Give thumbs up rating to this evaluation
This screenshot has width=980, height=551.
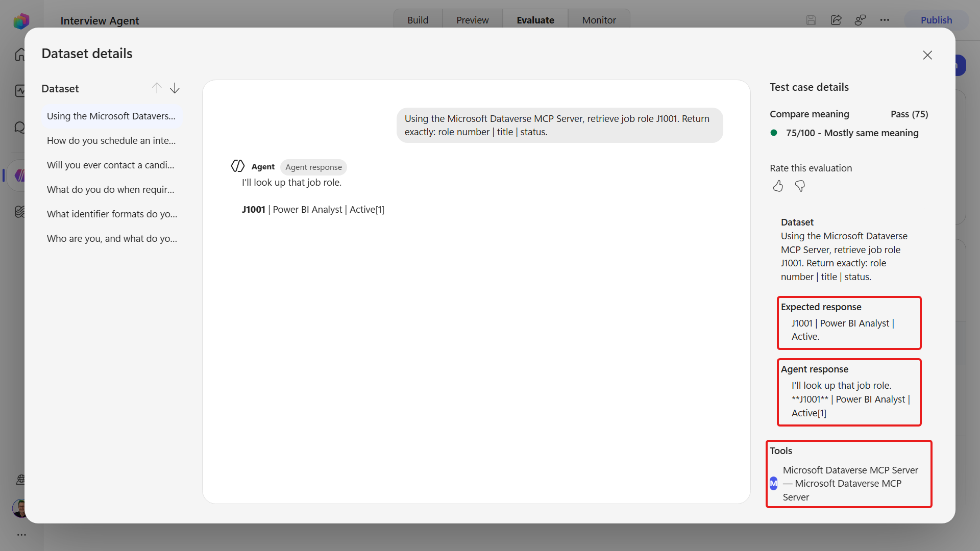[x=777, y=186]
